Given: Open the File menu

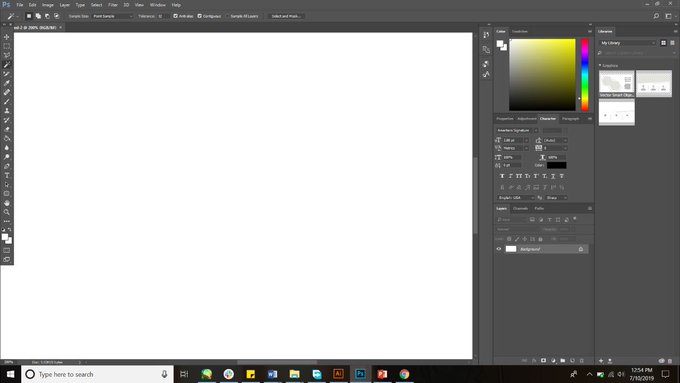Looking at the screenshot, I should tap(20, 5).
